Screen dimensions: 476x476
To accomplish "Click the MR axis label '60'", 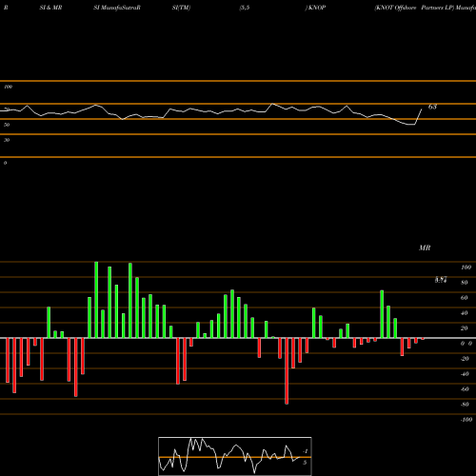I will point(465,298).
